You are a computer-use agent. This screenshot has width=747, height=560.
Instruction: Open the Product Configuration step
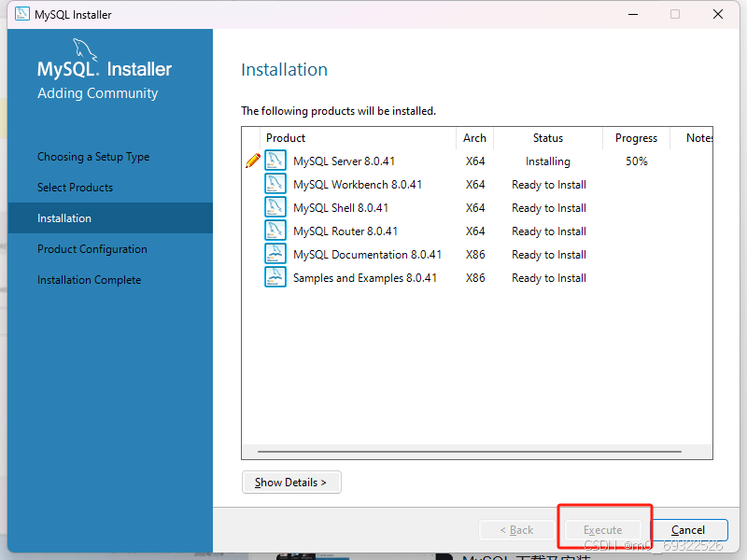point(92,249)
